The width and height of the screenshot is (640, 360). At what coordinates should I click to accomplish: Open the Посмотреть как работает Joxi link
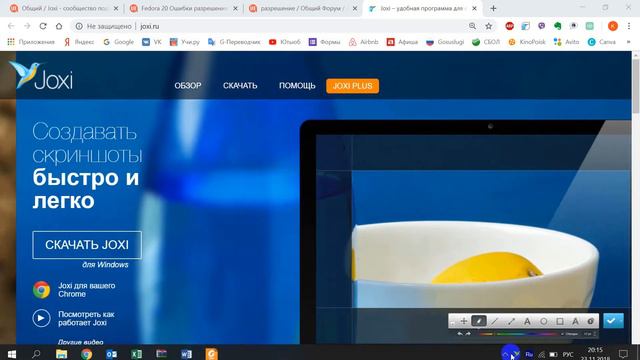[86, 318]
